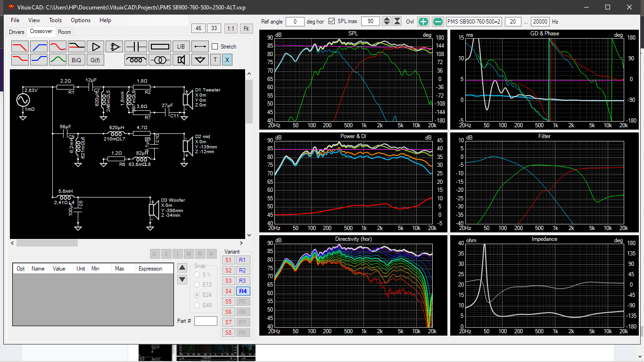
Task: Select the red low-shelf filter block
Action: click(20, 60)
